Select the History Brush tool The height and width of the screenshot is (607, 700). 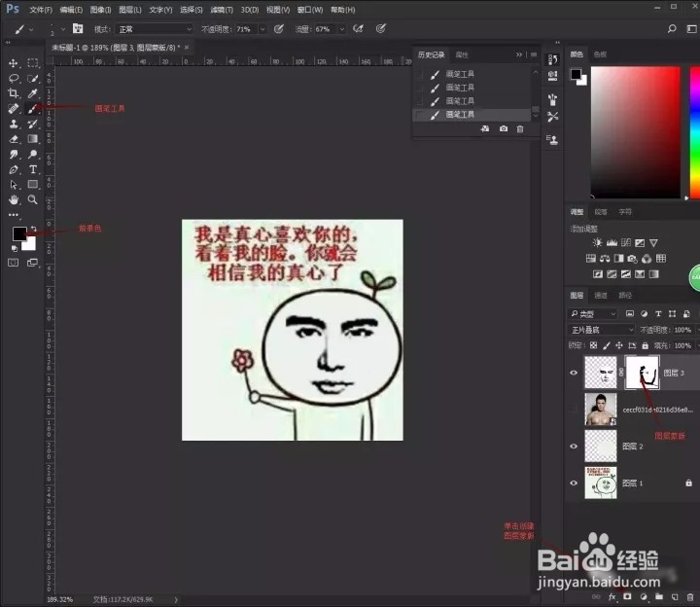click(33, 124)
